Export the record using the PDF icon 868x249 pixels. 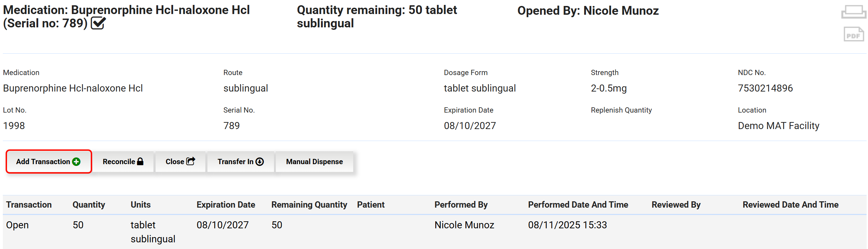click(853, 34)
